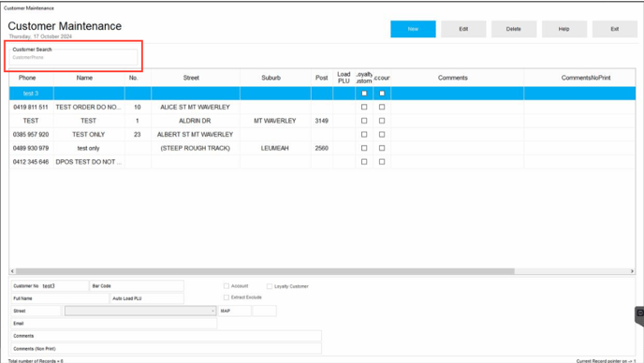Screen dimensions: 644x363
Task: Select the 3149 postcode cell
Action: tap(322, 121)
